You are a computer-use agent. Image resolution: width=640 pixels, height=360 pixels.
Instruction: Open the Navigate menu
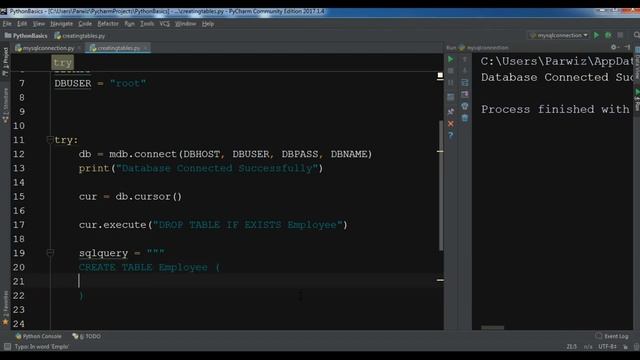point(61,24)
